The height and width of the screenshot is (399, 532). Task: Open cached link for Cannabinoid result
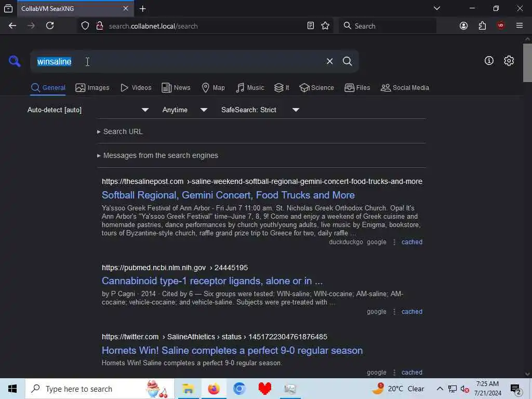pos(412,312)
